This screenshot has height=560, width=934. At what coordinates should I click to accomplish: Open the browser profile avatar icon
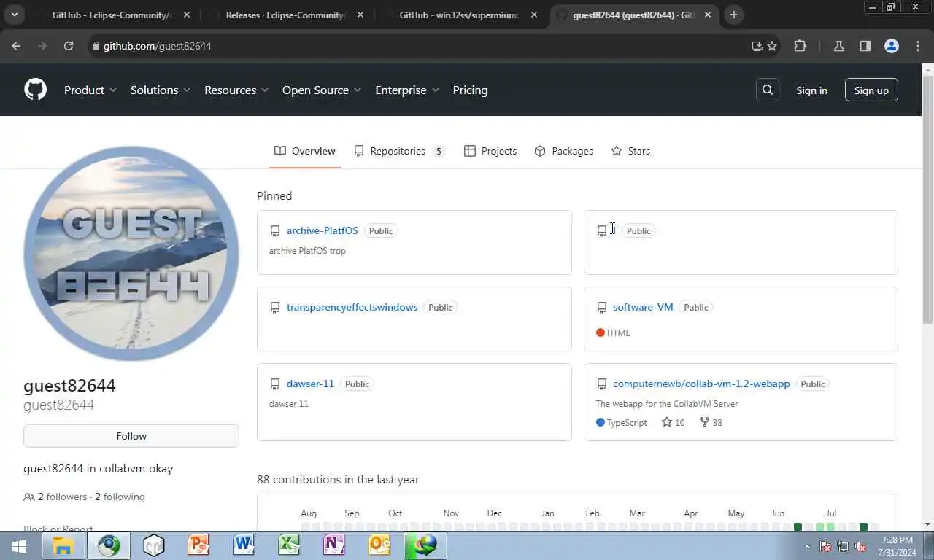tap(891, 46)
